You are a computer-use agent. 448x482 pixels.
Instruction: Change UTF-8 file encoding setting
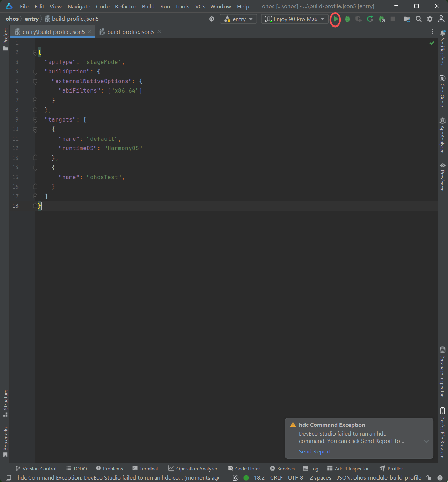click(x=296, y=477)
